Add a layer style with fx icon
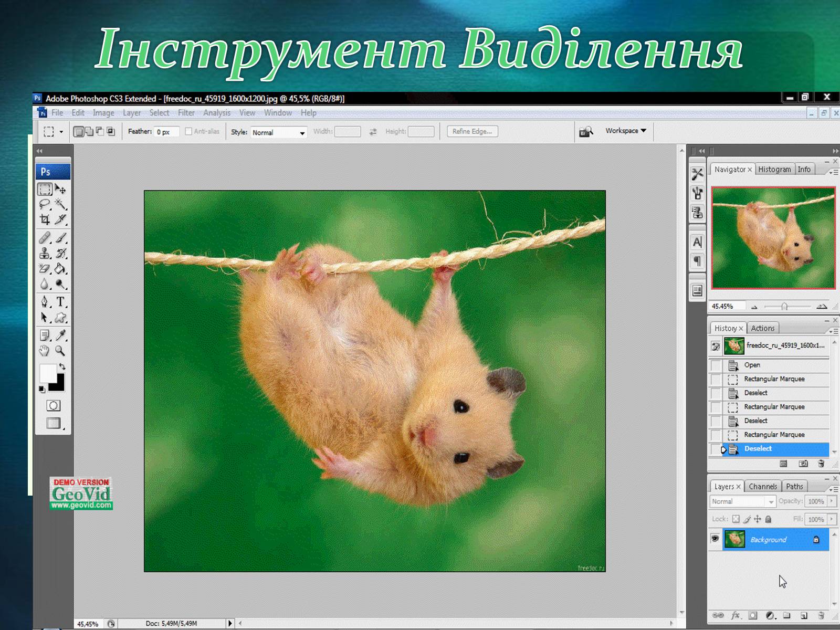The width and height of the screenshot is (840, 630). (736, 615)
